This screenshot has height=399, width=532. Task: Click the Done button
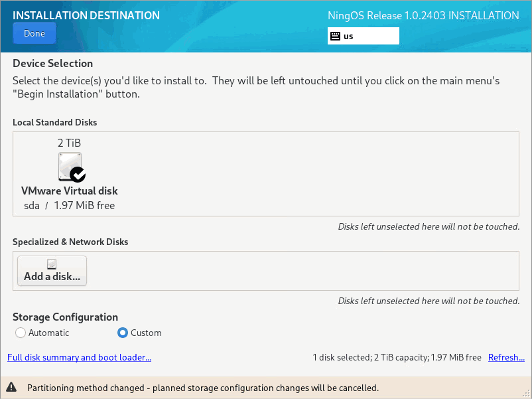(34, 33)
